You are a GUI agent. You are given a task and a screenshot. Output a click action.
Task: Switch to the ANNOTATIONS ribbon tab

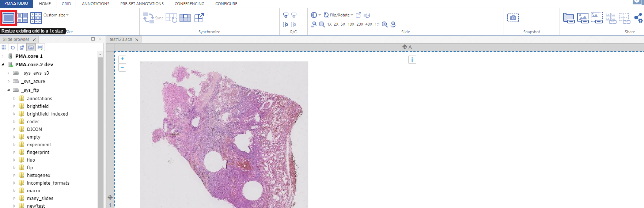pos(95,4)
